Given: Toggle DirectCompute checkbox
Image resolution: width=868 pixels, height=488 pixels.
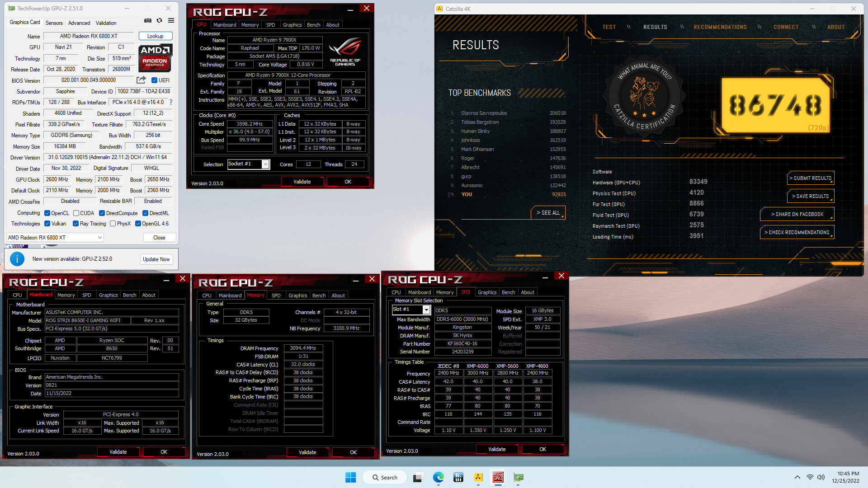Looking at the screenshot, I should (x=102, y=213).
